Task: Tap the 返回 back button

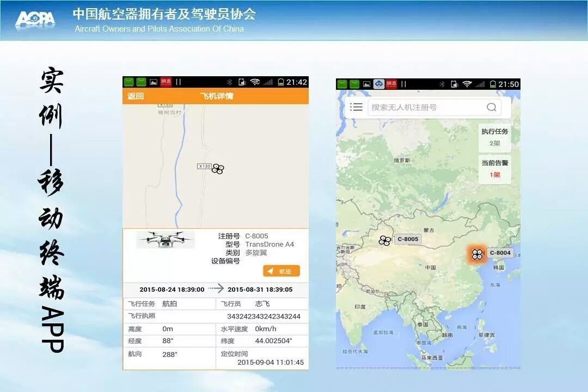Action: [136, 96]
